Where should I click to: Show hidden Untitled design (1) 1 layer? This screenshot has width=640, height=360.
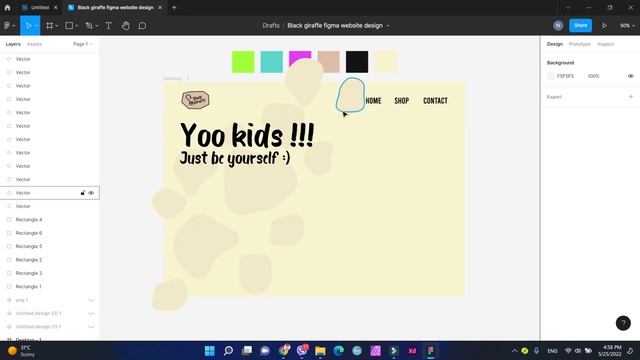[x=91, y=327]
